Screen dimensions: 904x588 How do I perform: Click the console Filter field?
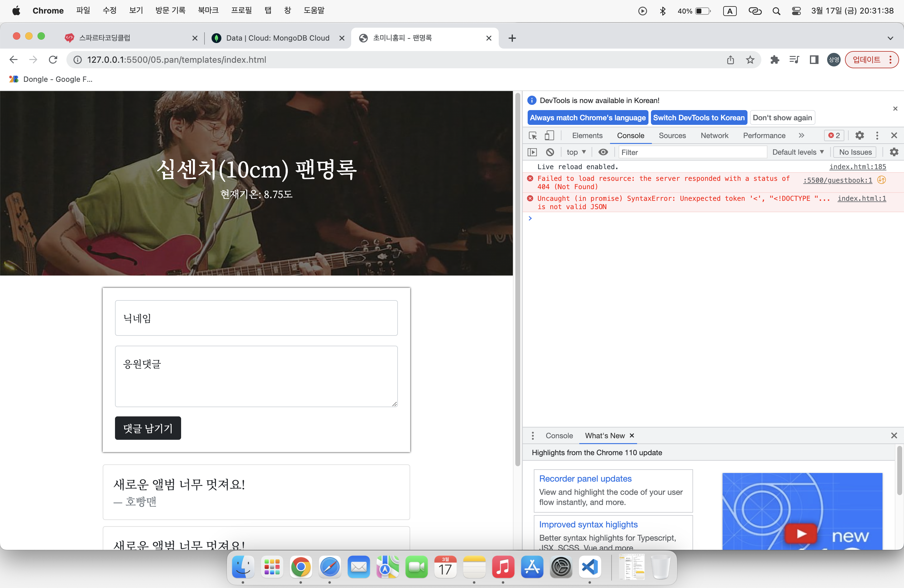[692, 152]
